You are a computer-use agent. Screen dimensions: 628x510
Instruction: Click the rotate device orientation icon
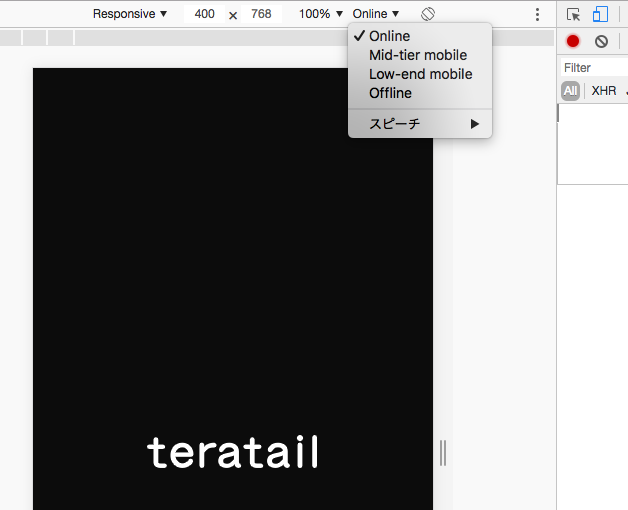[428, 14]
